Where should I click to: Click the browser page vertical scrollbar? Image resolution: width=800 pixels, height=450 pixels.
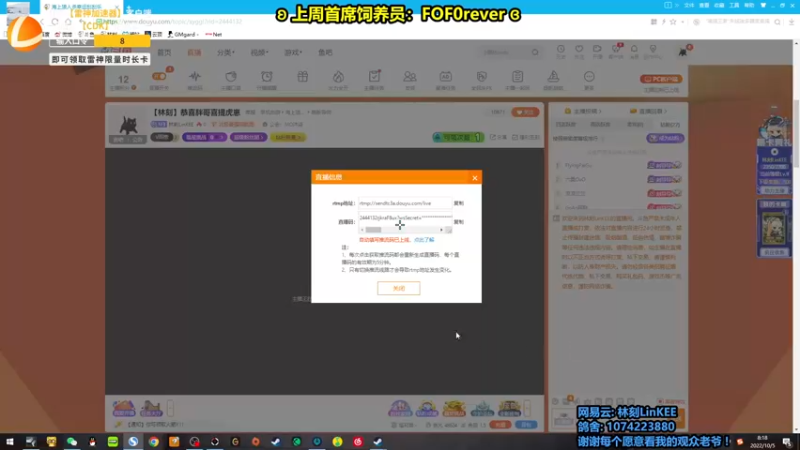(796, 134)
